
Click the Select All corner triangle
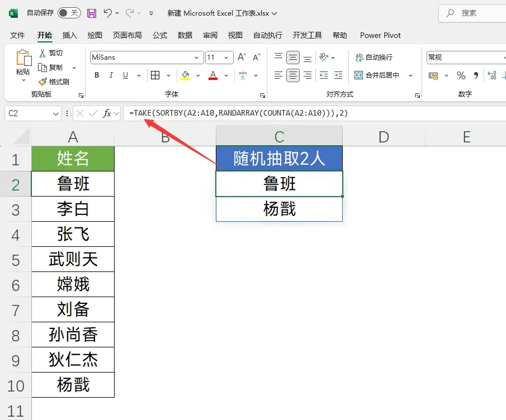point(22,137)
